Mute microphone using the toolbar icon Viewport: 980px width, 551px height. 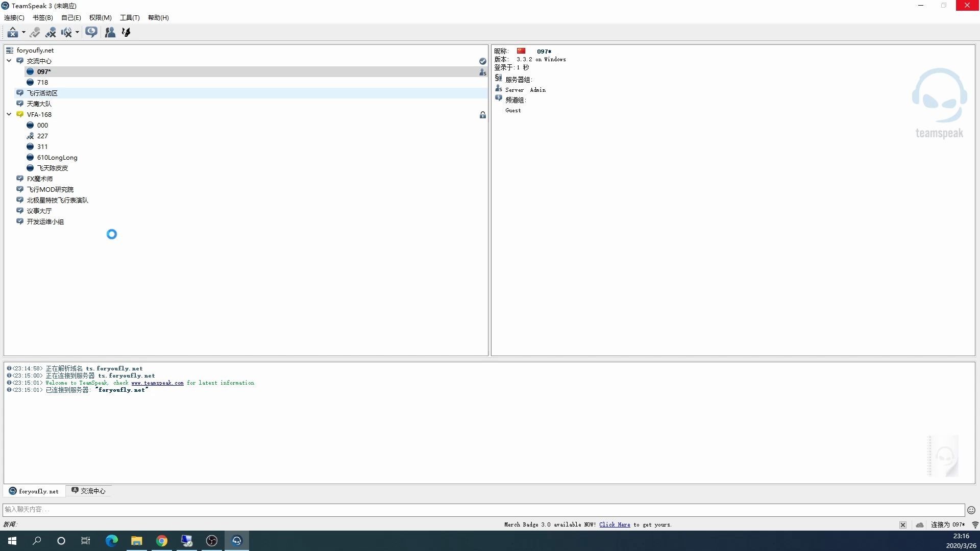click(51, 33)
